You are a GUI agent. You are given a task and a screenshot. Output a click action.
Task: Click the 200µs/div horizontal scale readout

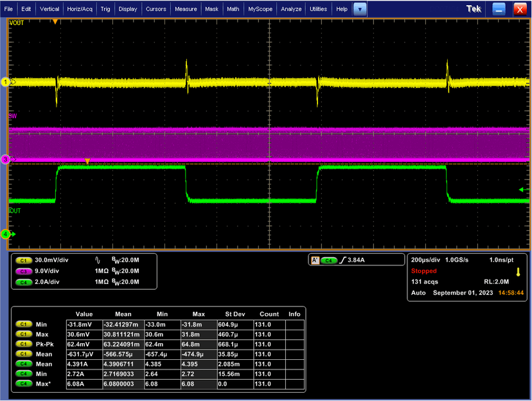427,261
